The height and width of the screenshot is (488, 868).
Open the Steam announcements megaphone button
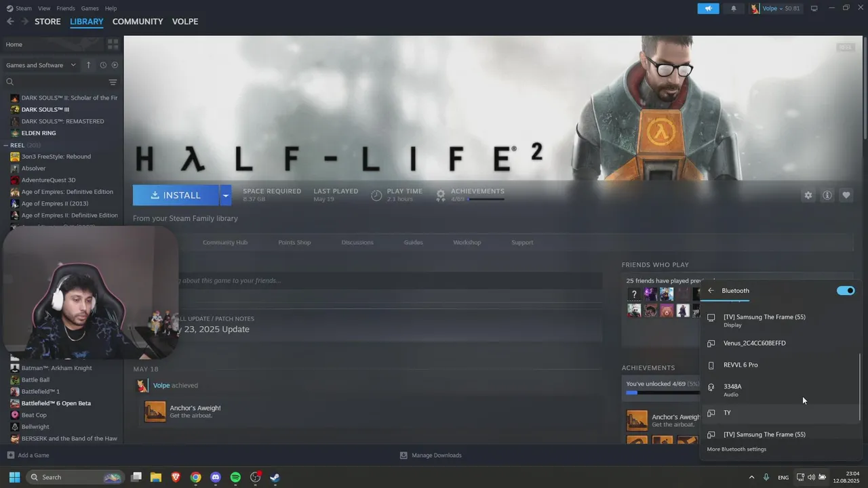click(x=708, y=8)
